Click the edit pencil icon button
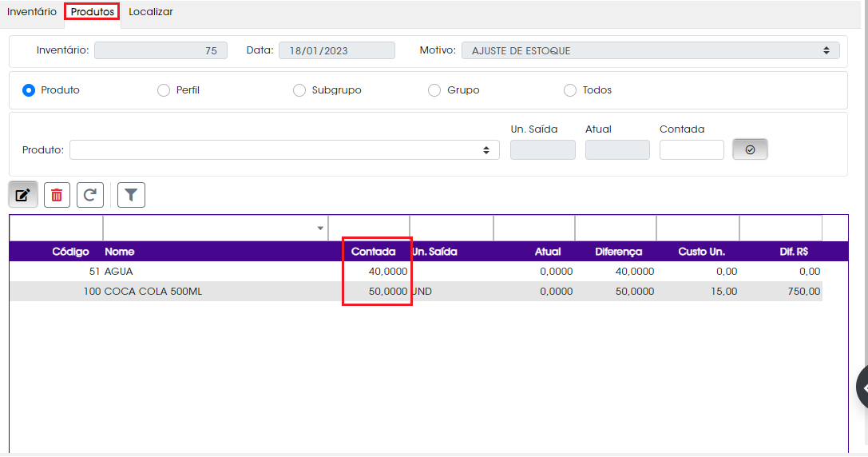The width and height of the screenshot is (868, 457). (23, 195)
